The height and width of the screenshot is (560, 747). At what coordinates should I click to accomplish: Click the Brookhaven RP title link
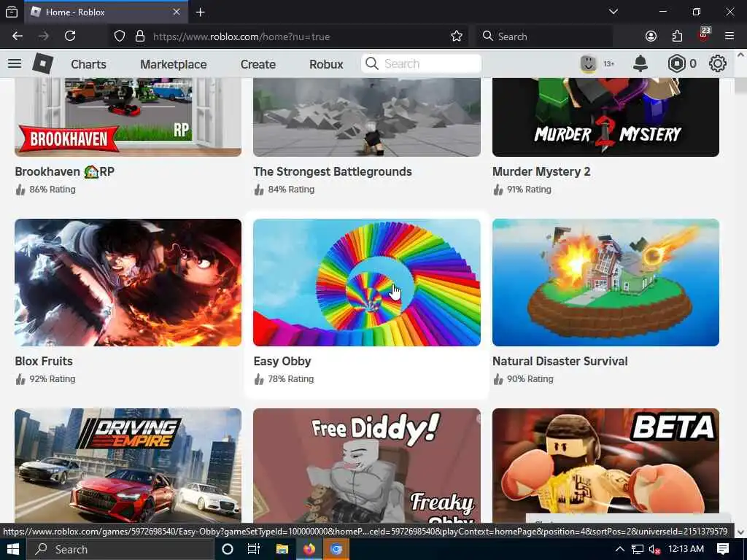tap(64, 171)
